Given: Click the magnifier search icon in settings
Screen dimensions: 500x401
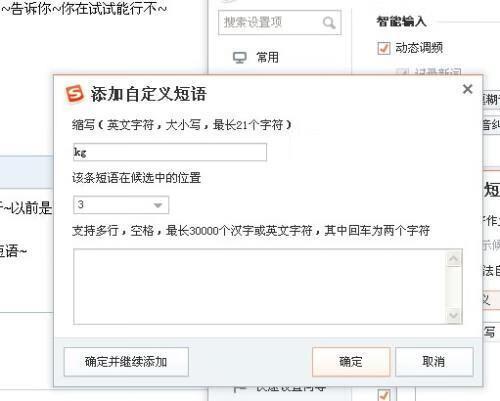Looking at the screenshot, I should click(x=329, y=23).
